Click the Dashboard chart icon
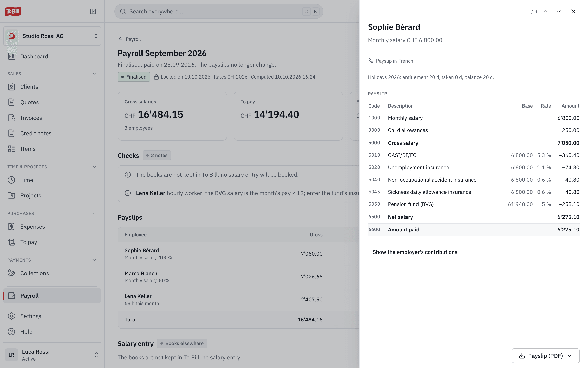This screenshot has width=588, height=368. (x=11, y=56)
